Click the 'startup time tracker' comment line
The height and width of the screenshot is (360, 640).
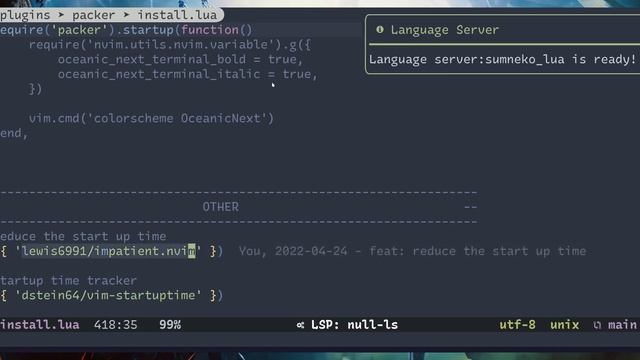pos(68,280)
